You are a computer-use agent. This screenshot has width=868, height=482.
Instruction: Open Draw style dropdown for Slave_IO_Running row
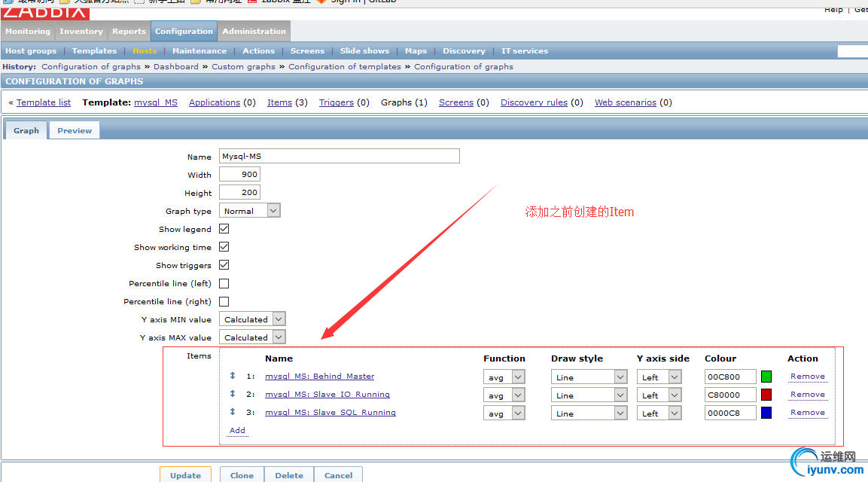point(589,395)
